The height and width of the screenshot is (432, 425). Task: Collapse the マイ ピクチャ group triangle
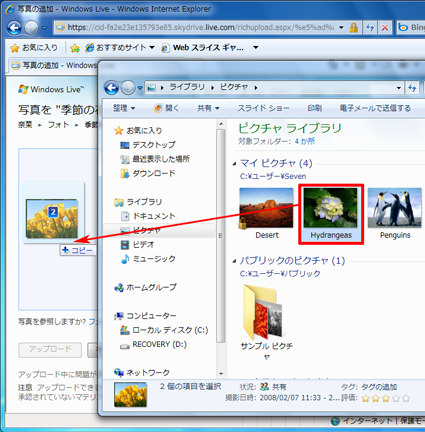coord(235,163)
